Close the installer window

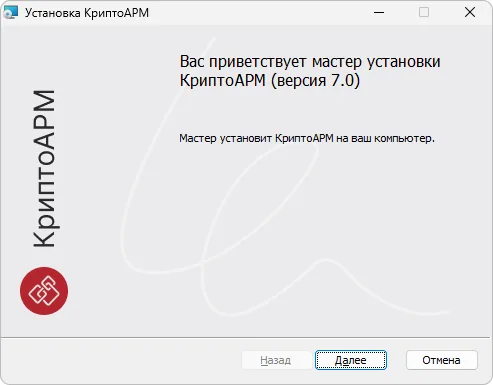[x=470, y=13]
